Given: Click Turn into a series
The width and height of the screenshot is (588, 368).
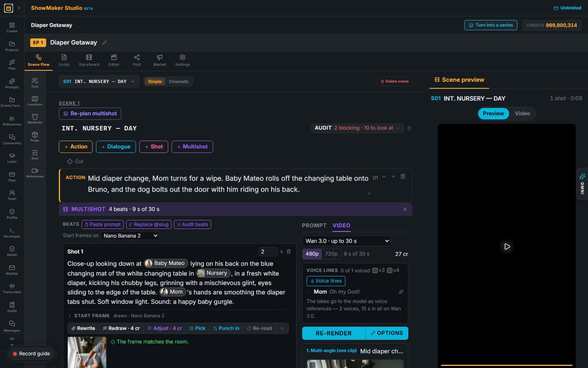Looking at the screenshot, I should click(491, 25).
